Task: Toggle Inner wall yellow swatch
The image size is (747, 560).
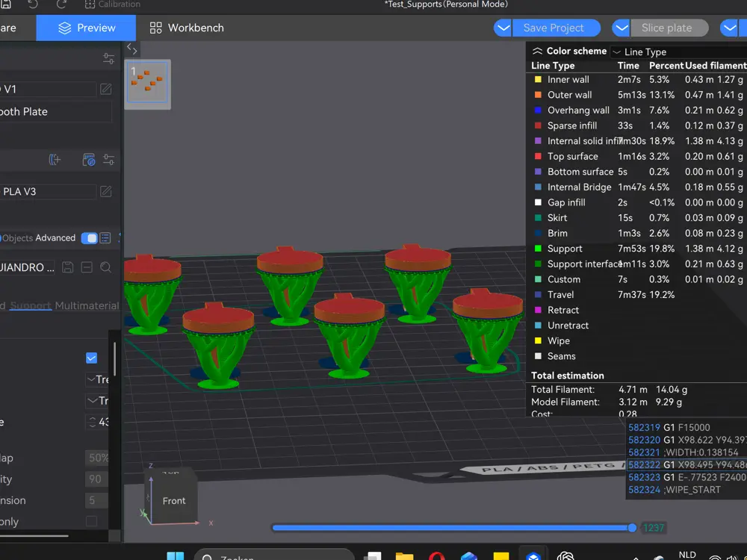Action: [538, 80]
